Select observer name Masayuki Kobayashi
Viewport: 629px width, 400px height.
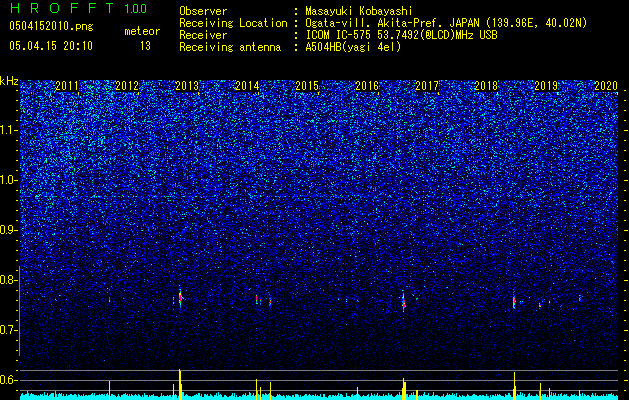tap(359, 11)
